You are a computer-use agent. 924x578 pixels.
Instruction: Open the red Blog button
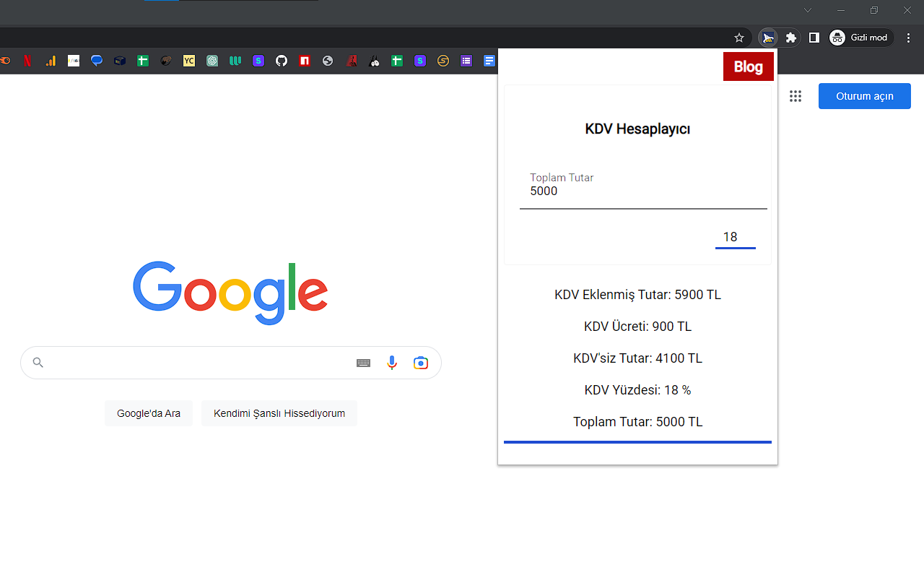coord(749,66)
